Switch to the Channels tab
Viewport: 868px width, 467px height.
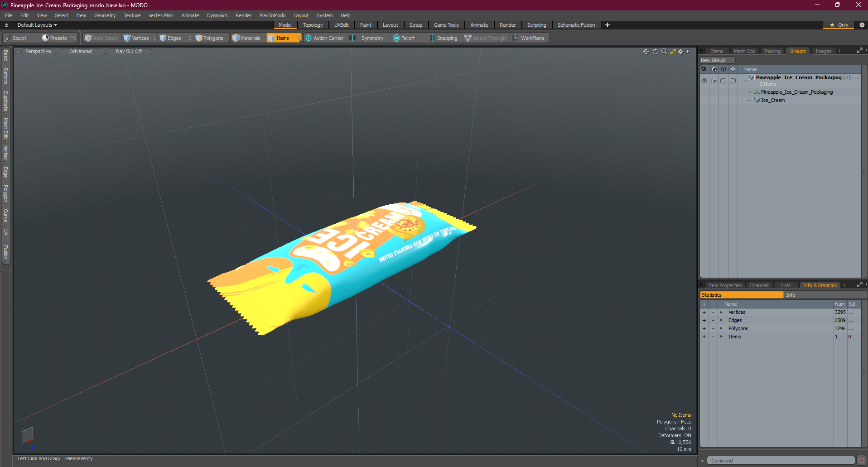759,285
